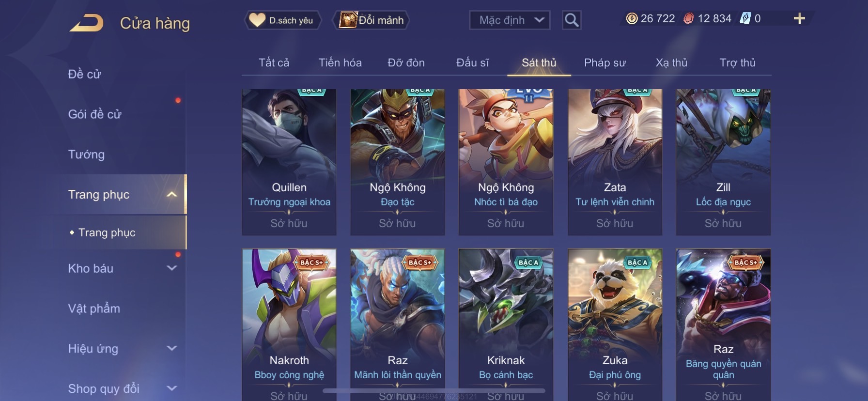Expand the Hiệu ứng sidebar section
Image resolution: width=868 pixels, height=401 pixels.
click(171, 348)
